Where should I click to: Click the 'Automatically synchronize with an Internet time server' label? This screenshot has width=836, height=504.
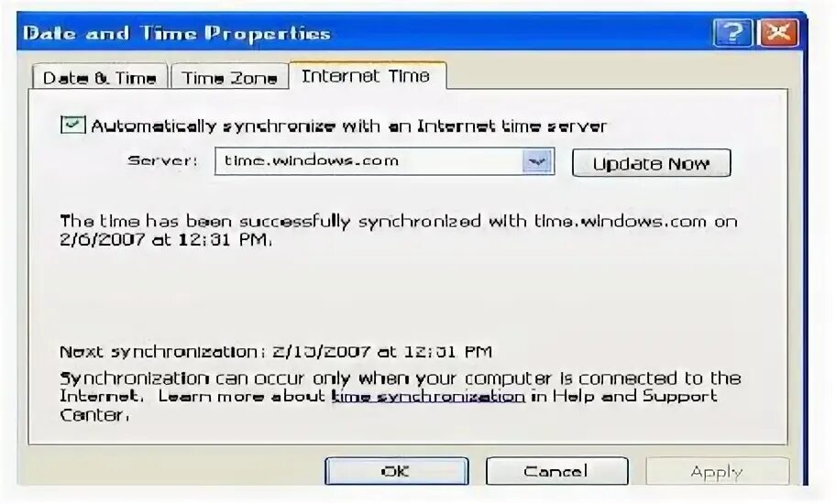click(x=348, y=126)
